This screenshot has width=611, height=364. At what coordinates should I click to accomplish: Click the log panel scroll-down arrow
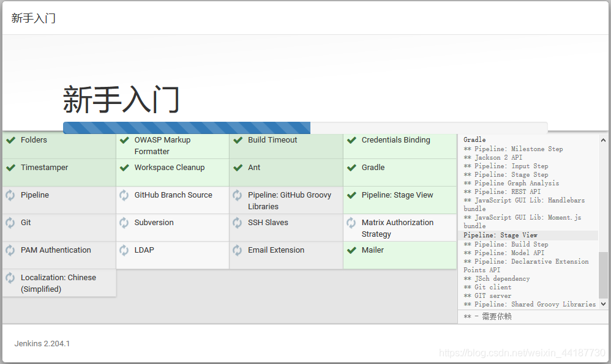tap(603, 304)
